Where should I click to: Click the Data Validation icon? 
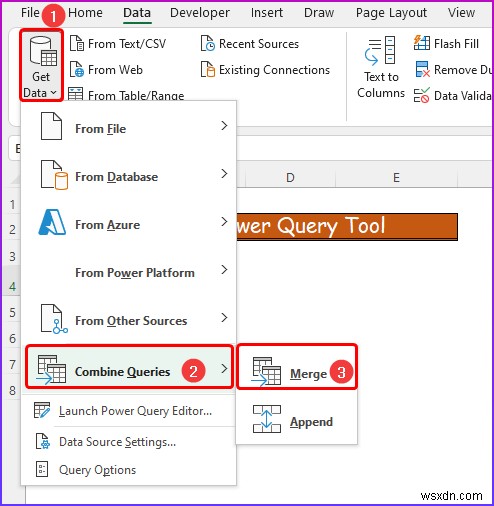point(422,96)
